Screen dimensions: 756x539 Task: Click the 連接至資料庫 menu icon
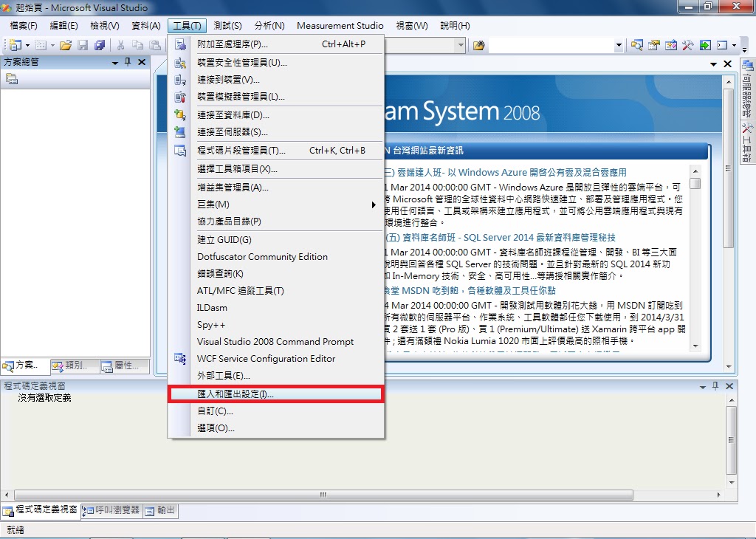180,114
